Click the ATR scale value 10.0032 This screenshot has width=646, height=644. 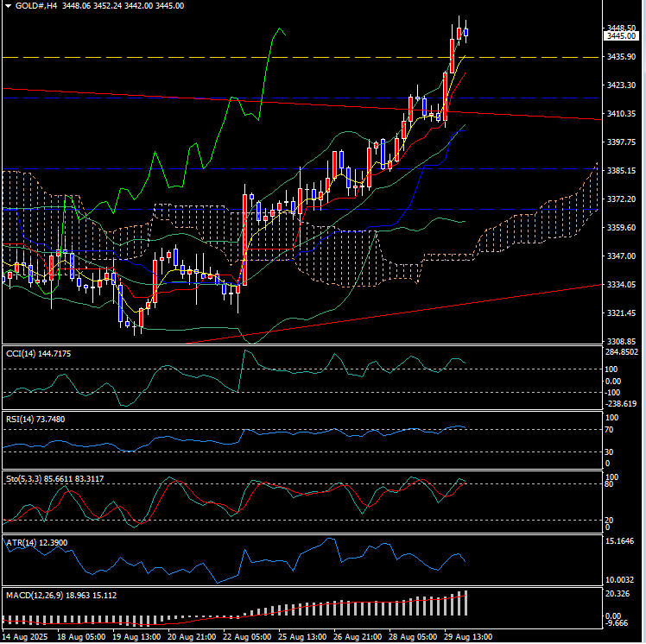point(619,580)
